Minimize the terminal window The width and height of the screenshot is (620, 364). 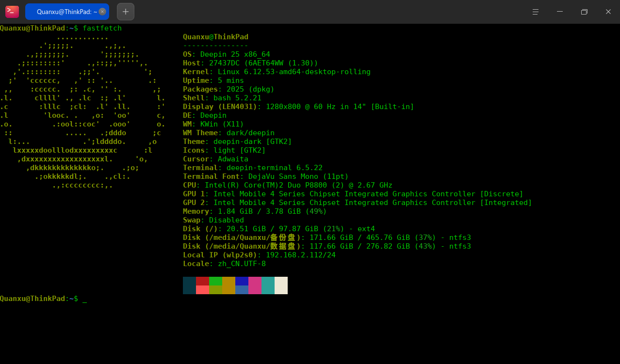coord(560,12)
